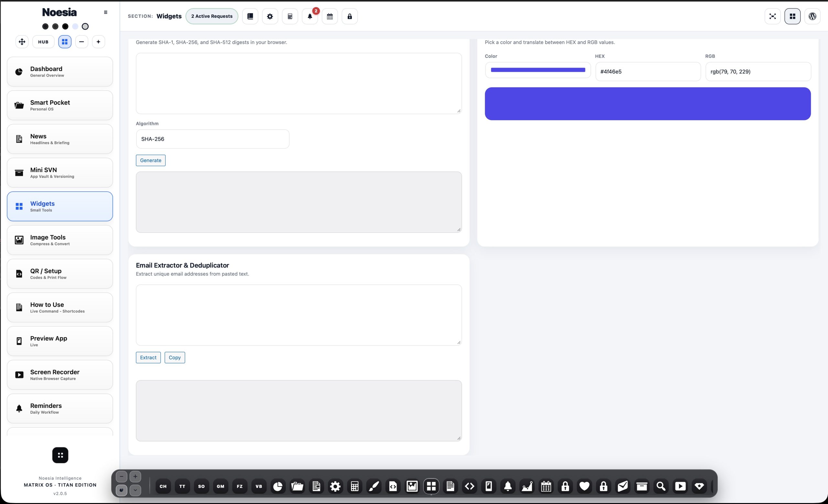Open Smart Pocket in the sidebar
The image size is (828, 504).
tap(60, 105)
